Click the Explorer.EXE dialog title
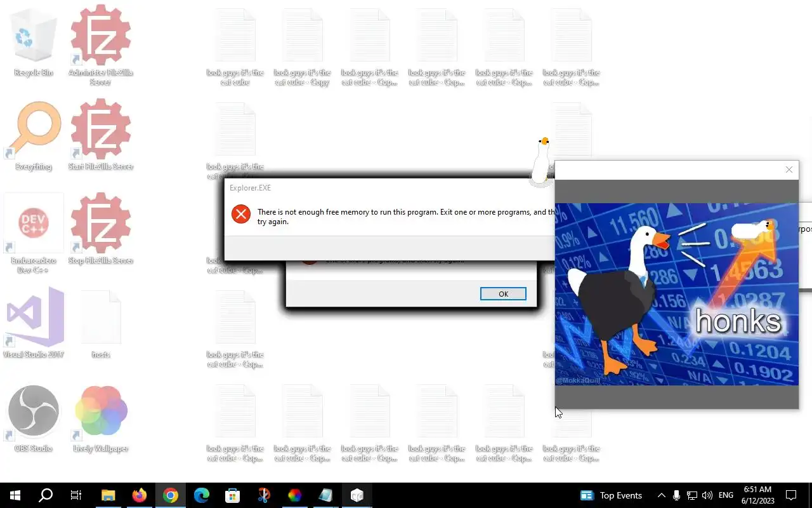 pyautogui.click(x=250, y=188)
